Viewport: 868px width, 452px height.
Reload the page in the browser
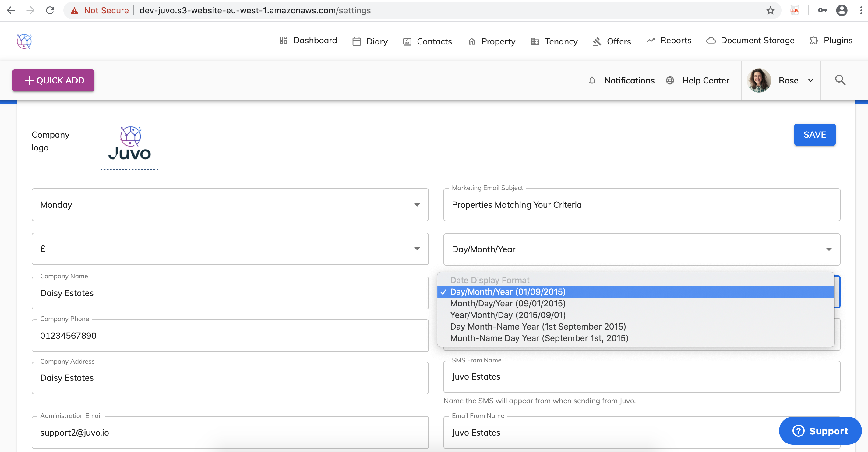[50, 10]
